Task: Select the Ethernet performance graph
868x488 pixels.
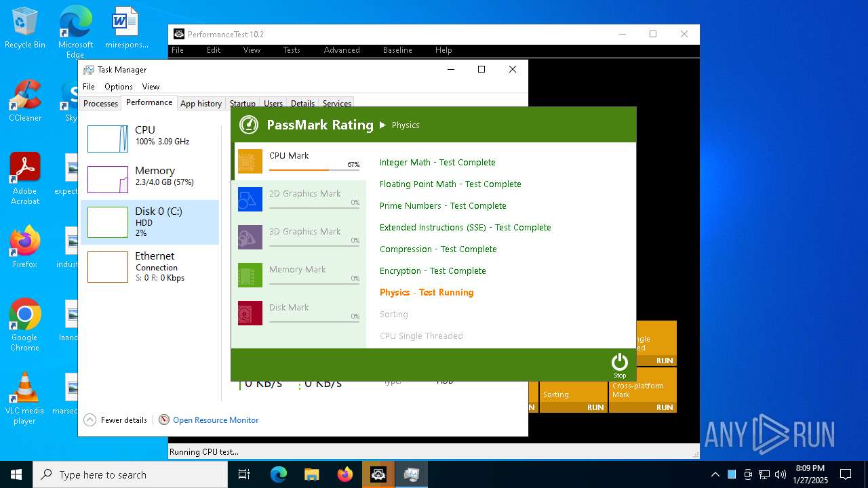Action: 108,267
